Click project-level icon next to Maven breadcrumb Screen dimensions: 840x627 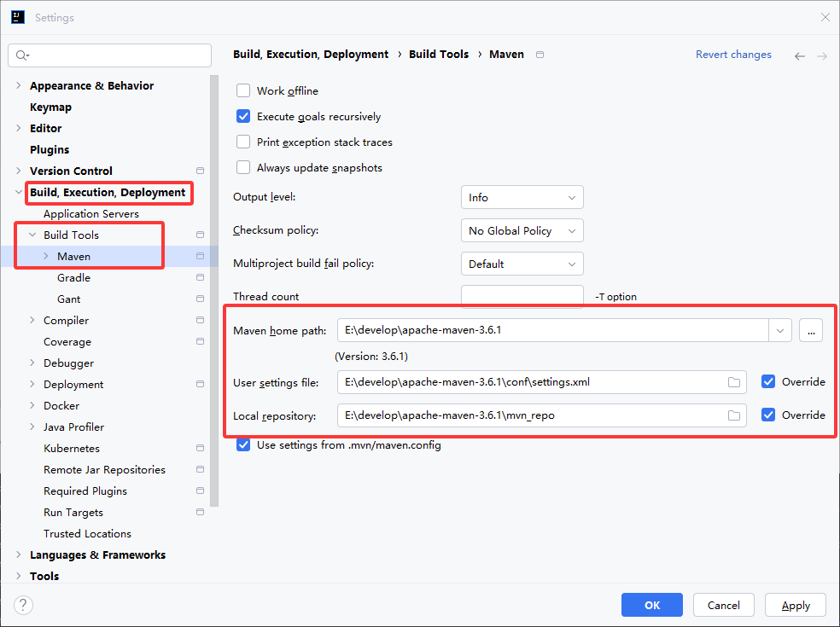pos(540,55)
